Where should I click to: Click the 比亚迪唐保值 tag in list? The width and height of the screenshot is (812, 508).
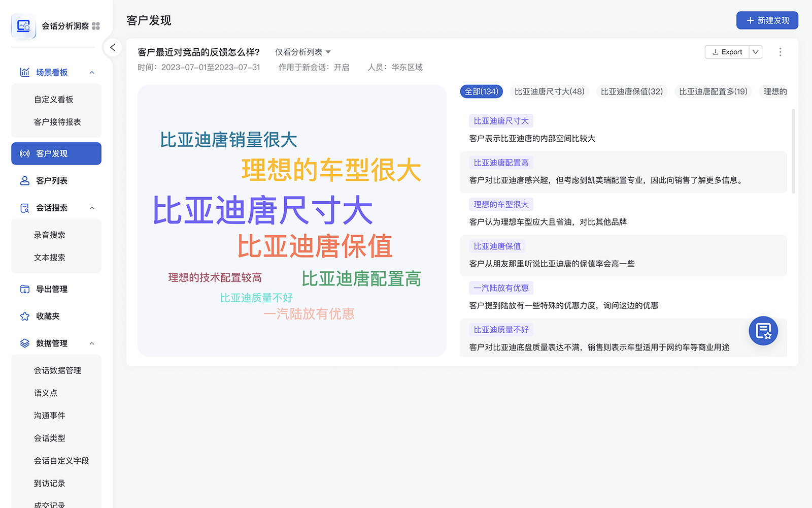tap(497, 246)
